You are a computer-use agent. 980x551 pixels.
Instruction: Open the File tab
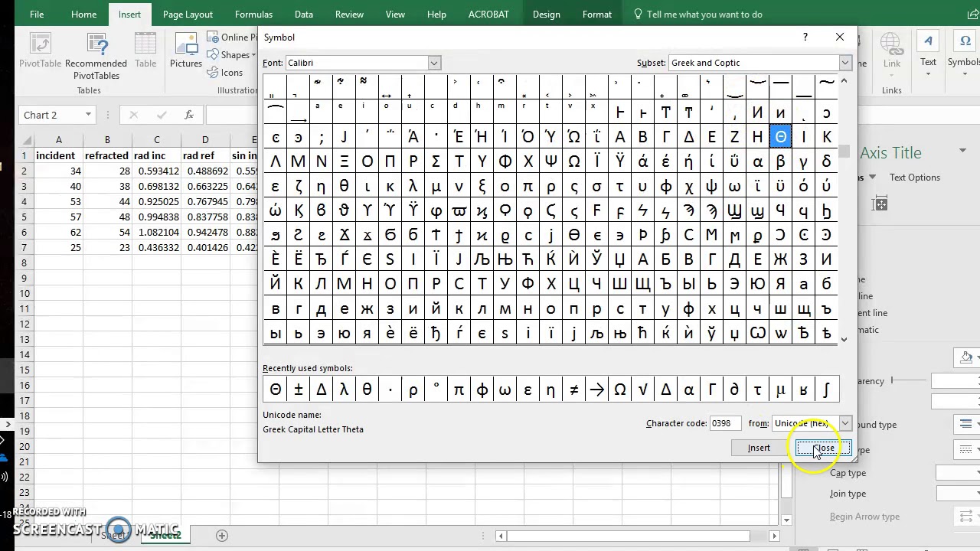click(36, 15)
